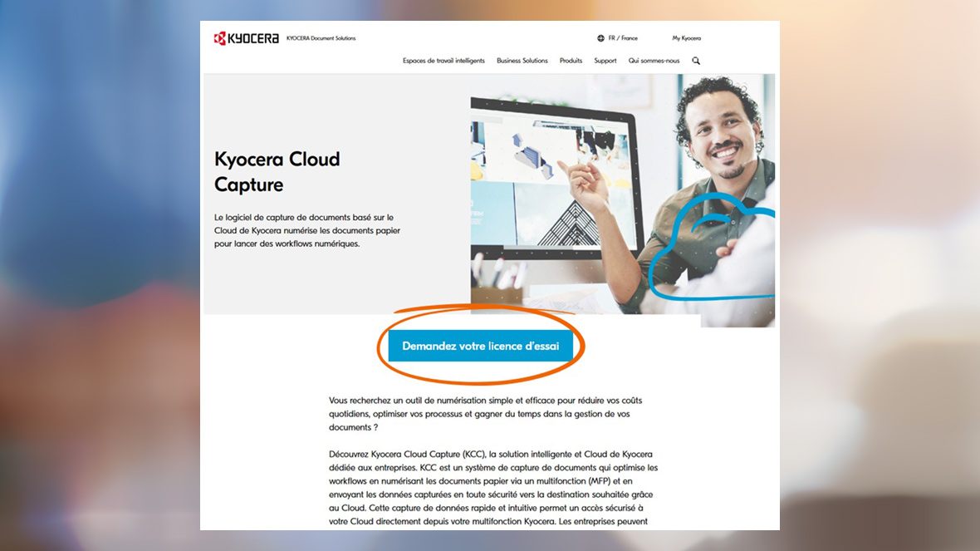Click KYOCERA Document Solutions text
Viewport: 980px width, 551px height.
321,38
